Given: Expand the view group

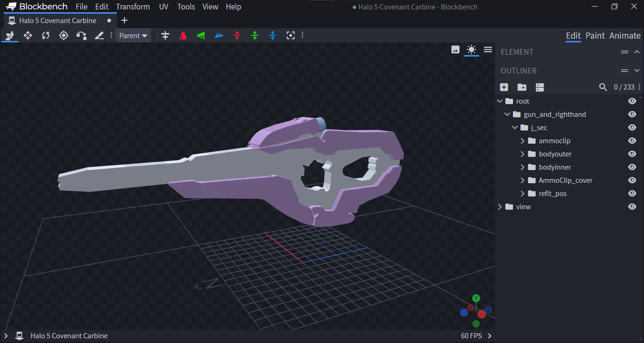Looking at the screenshot, I should [x=500, y=207].
